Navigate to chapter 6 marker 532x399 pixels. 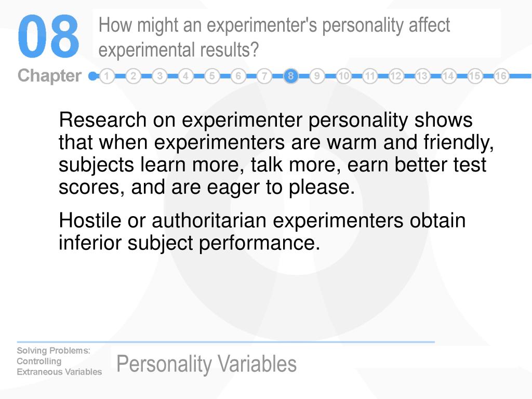238,76
